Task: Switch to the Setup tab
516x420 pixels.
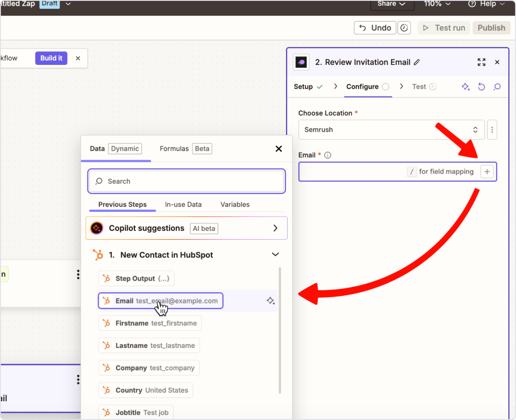Action: point(308,87)
